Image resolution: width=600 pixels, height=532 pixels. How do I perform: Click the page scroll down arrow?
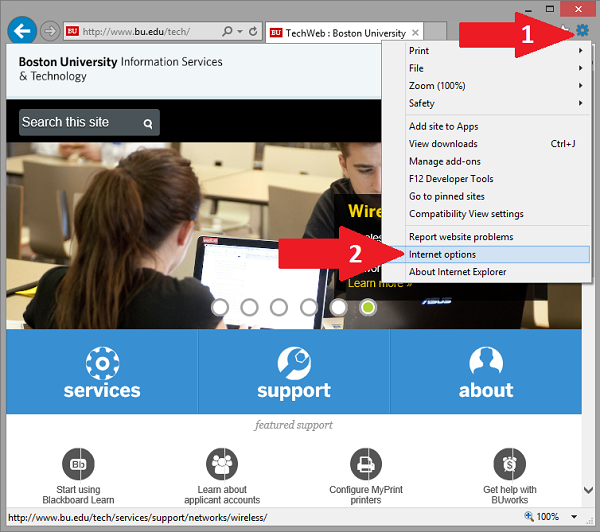pos(588,490)
